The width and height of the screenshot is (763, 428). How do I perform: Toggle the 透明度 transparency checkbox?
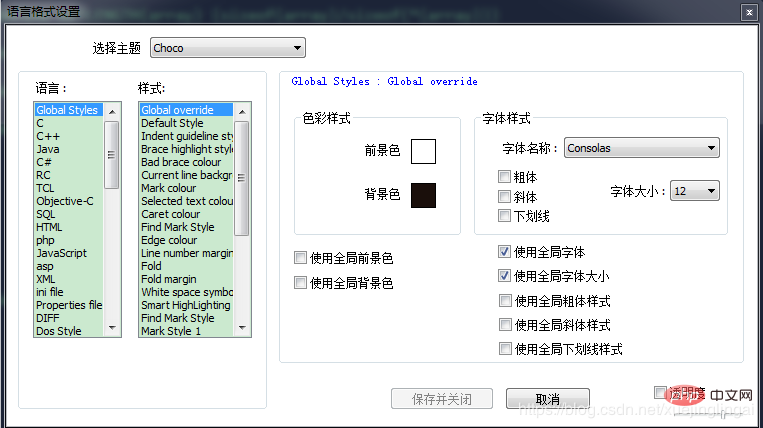click(x=660, y=392)
